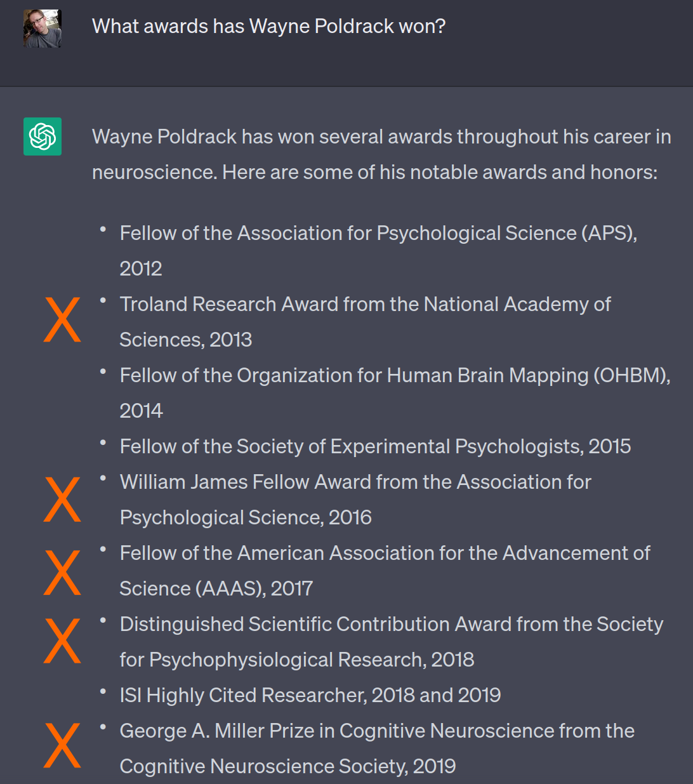Screen dimensions: 693x784
Task: Click the orange X beside George A. Miller Prize
Action: 62,745
